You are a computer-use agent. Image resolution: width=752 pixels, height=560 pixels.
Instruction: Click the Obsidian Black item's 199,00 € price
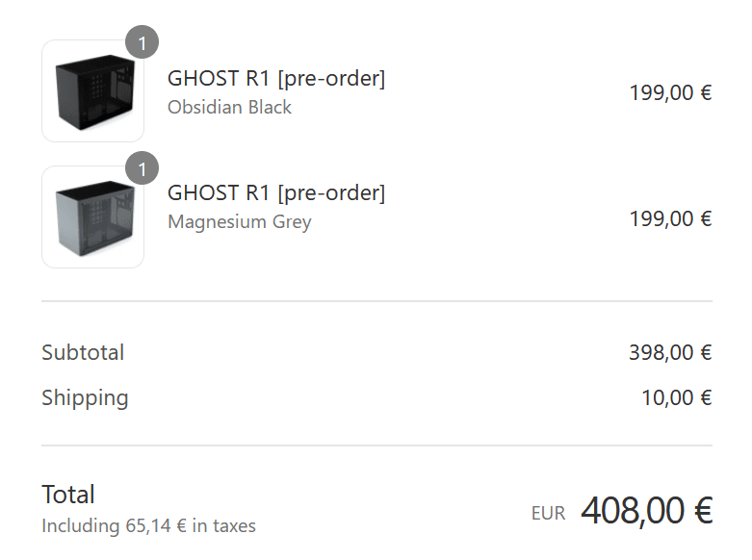coord(670,93)
